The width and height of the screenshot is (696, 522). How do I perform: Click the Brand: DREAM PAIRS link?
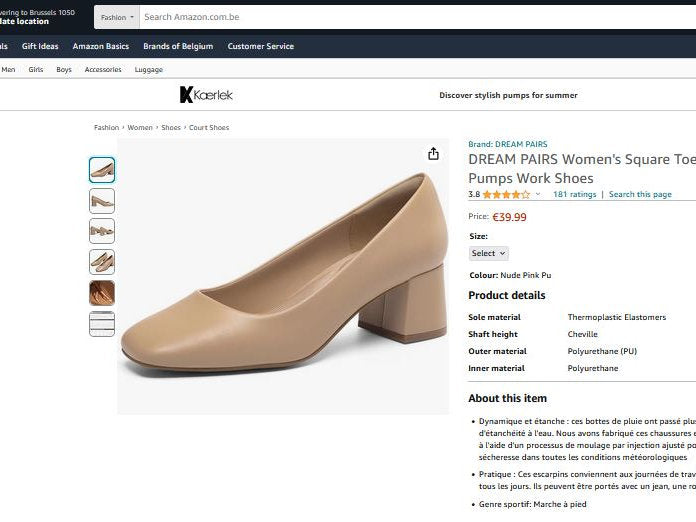(507, 144)
